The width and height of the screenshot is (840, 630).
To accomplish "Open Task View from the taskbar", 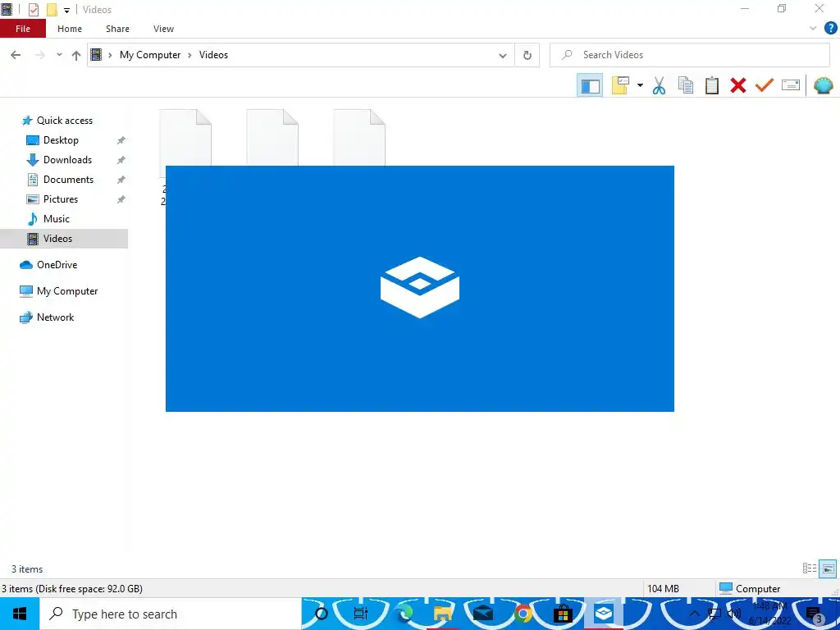I will tap(361, 614).
